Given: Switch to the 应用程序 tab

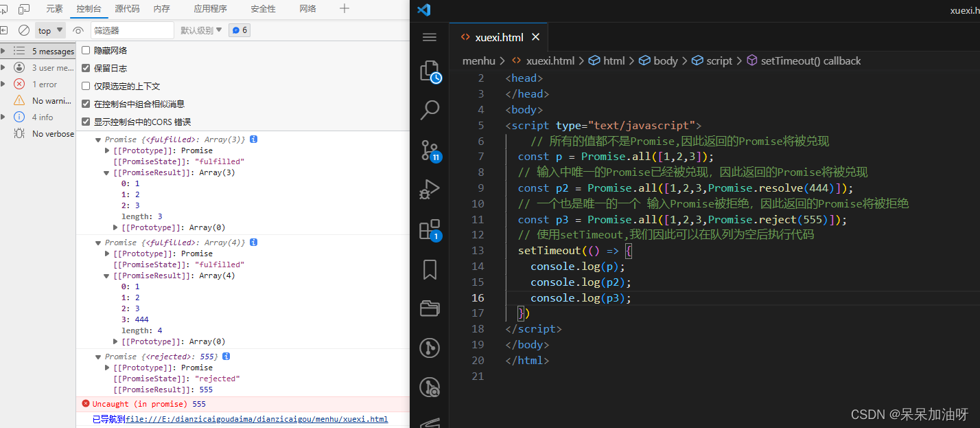Looking at the screenshot, I should click(x=210, y=9).
